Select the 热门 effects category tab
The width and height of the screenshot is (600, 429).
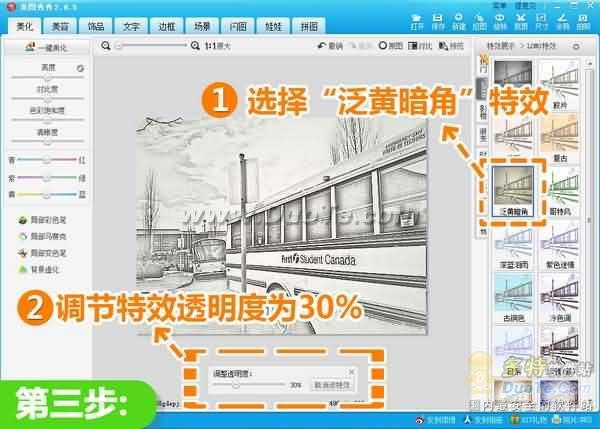484,64
